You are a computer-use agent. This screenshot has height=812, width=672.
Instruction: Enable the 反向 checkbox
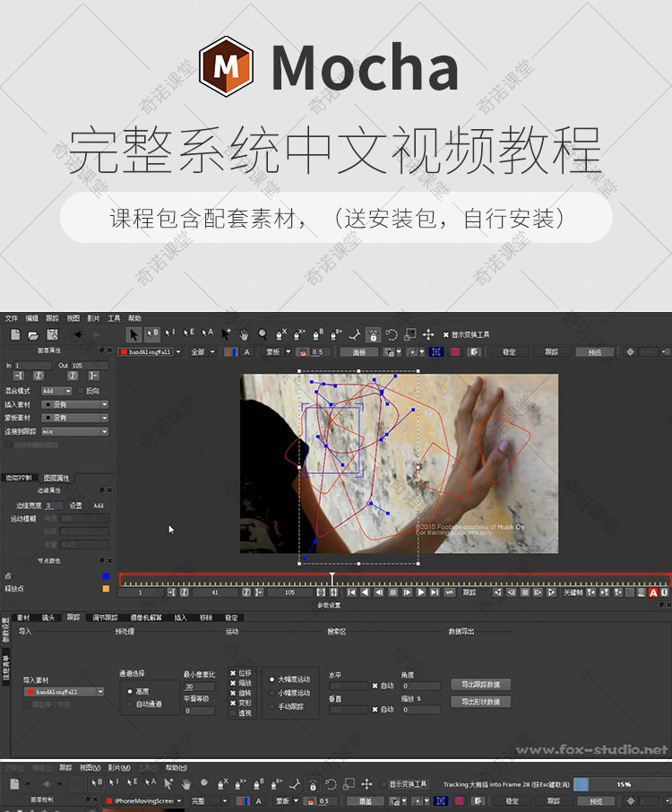pyautogui.click(x=81, y=391)
